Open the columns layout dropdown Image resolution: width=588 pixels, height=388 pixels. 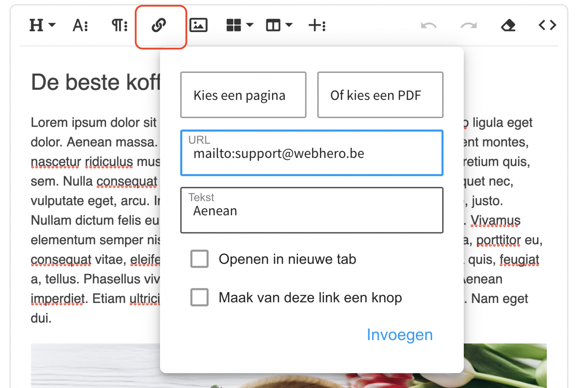pyautogui.click(x=279, y=25)
